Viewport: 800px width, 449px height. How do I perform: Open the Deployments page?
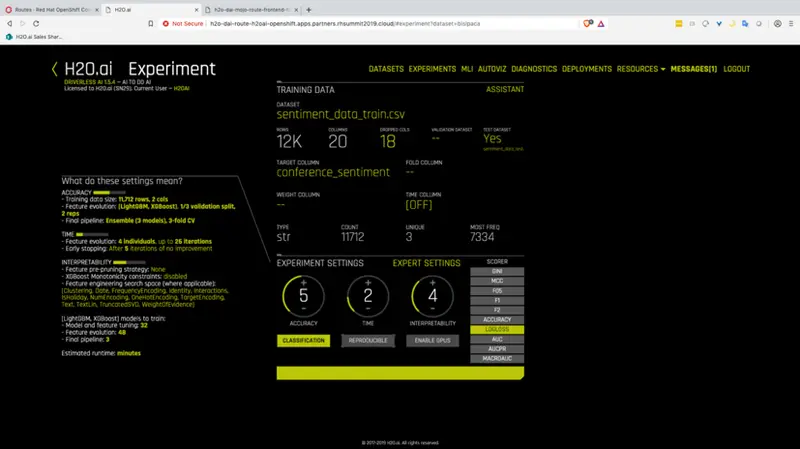click(587, 69)
